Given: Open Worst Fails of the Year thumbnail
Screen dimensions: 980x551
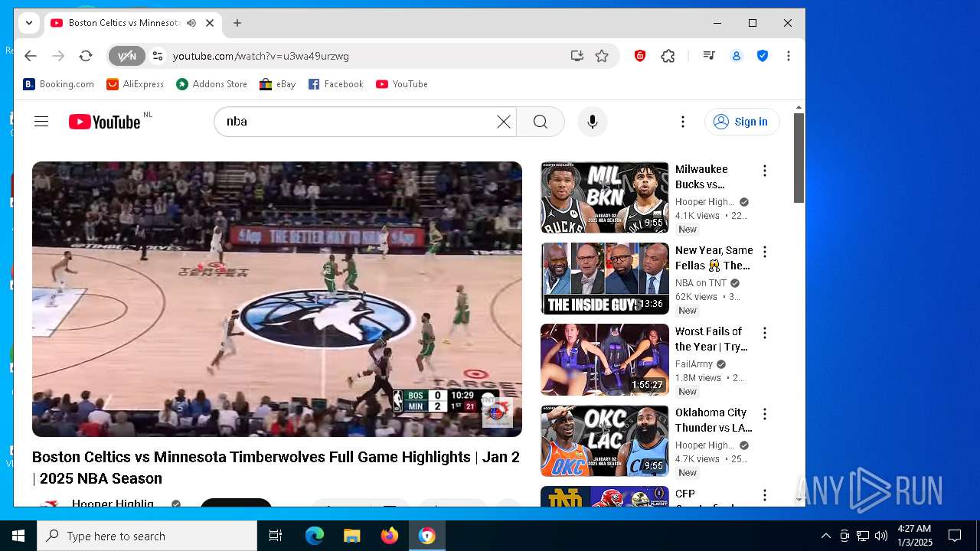Looking at the screenshot, I should point(605,360).
